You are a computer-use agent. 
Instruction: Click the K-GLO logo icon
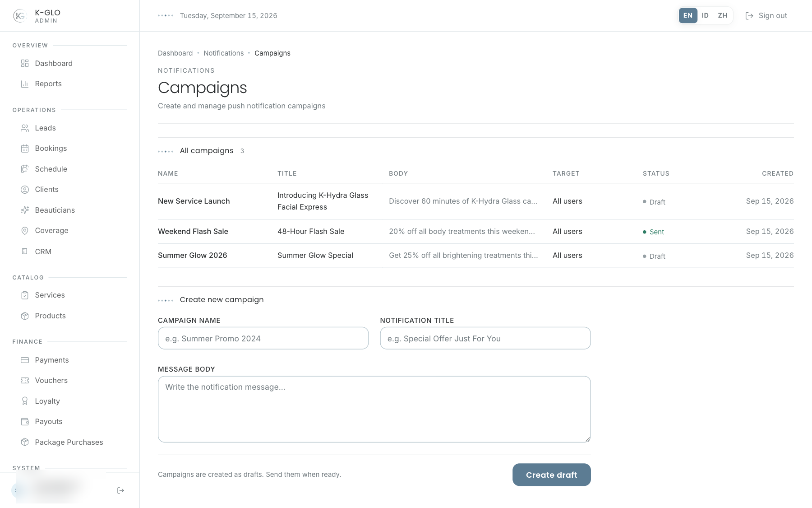click(x=20, y=16)
